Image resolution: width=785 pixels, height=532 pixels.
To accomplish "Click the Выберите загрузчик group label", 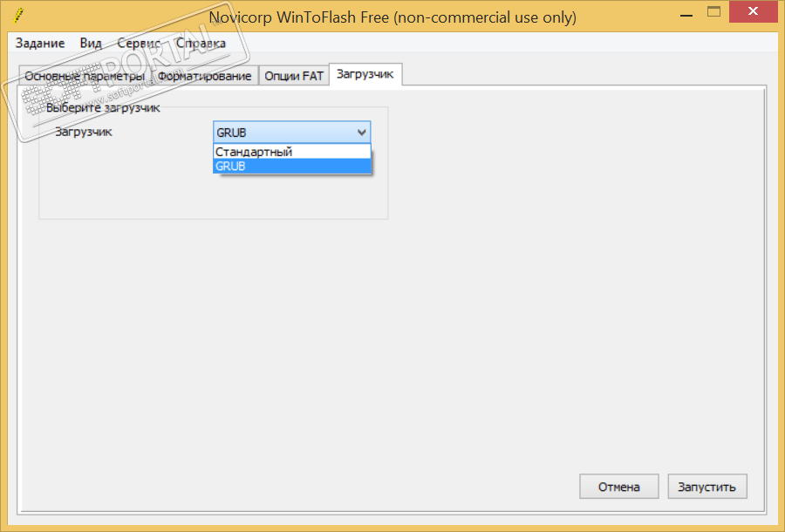I will [103, 107].
